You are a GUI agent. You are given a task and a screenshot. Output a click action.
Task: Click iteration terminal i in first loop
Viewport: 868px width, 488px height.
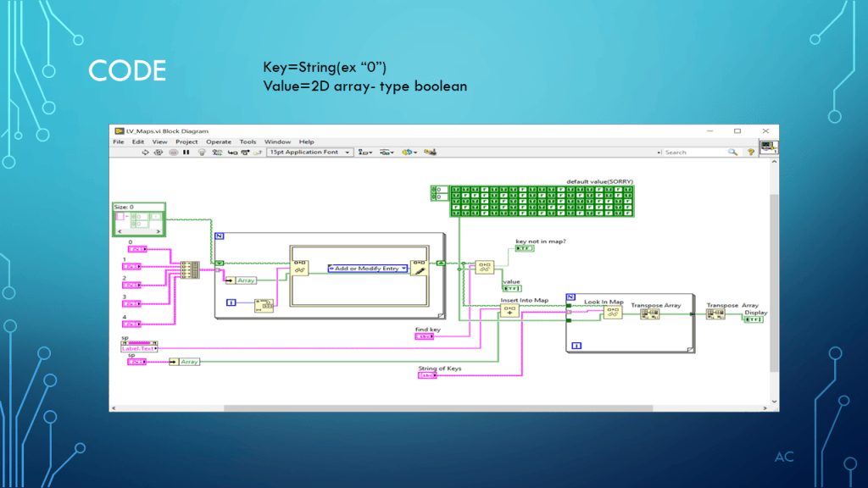tap(231, 302)
